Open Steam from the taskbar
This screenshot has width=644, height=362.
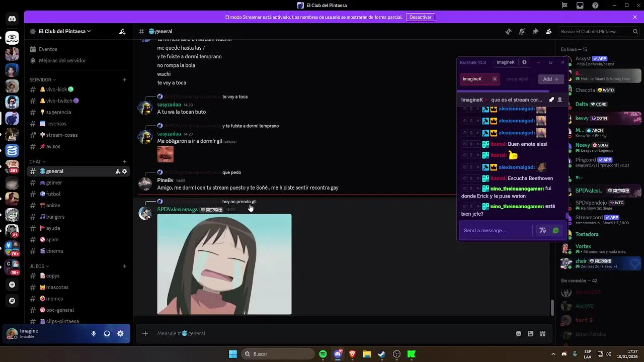pyautogui.click(x=382, y=354)
